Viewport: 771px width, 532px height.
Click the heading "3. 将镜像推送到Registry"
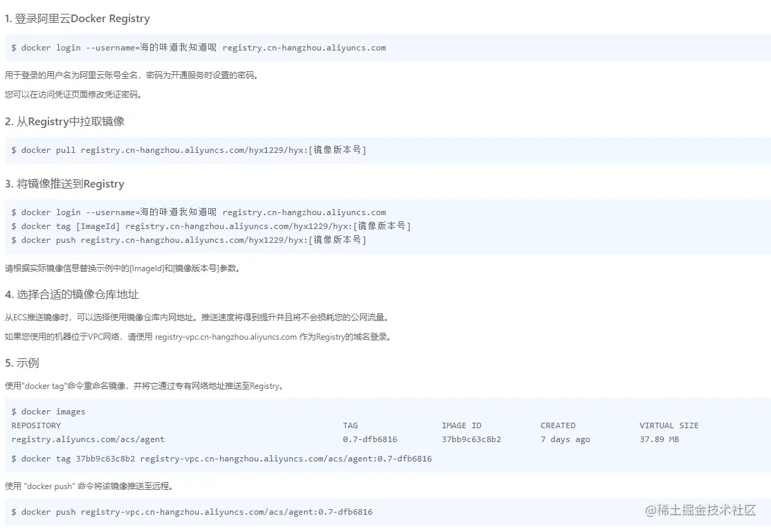(64, 184)
